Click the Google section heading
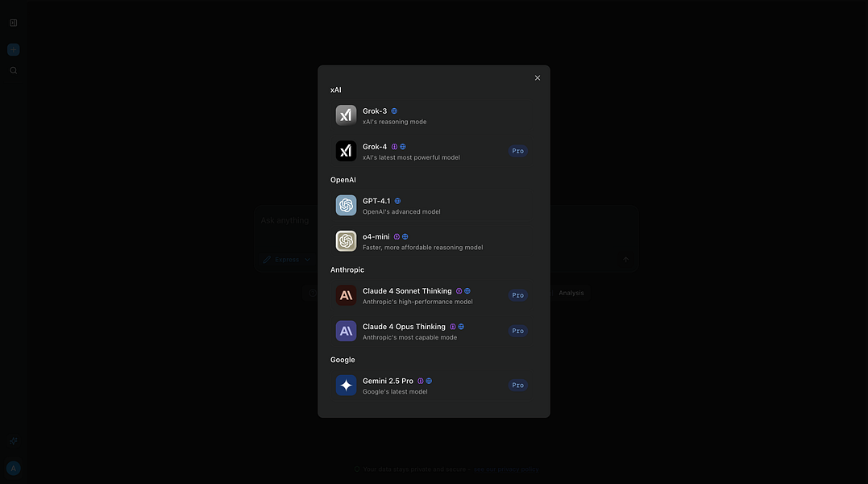The image size is (868, 484). pos(343,360)
